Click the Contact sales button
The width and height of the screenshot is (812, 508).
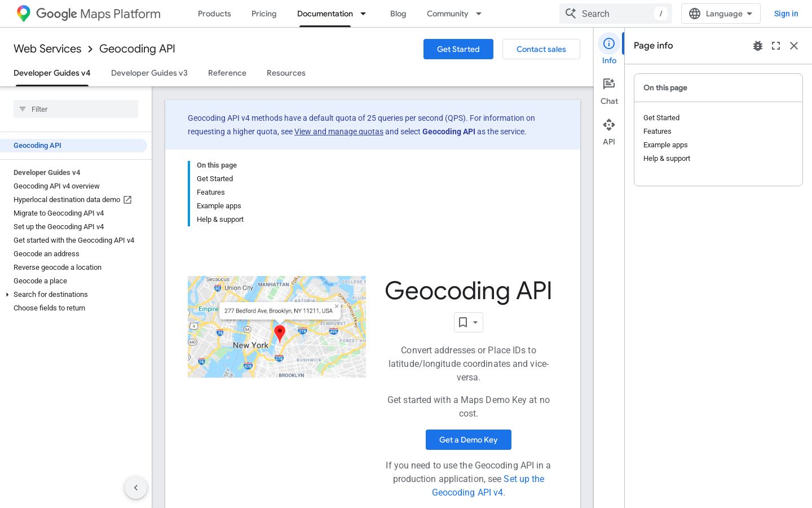541,49
